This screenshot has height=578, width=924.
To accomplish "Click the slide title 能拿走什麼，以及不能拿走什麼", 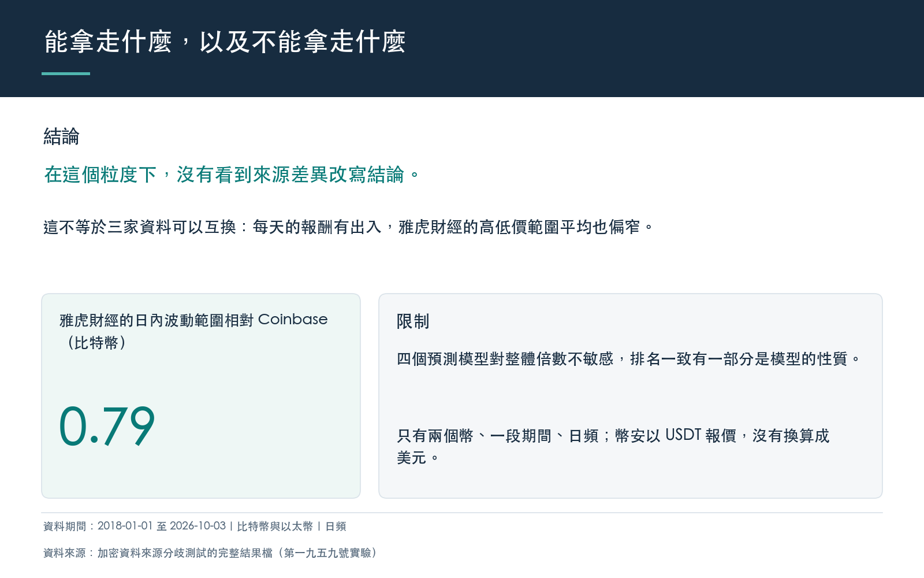I will pos(225,42).
